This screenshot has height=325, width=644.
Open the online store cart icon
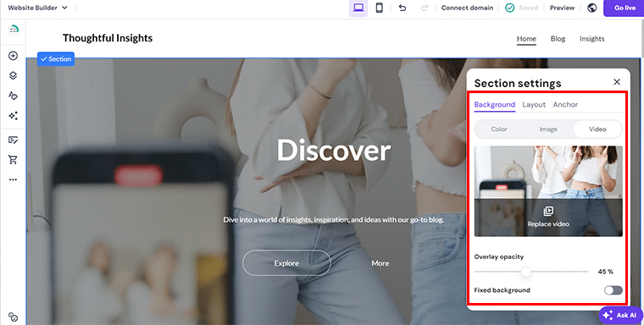click(x=14, y=160)
